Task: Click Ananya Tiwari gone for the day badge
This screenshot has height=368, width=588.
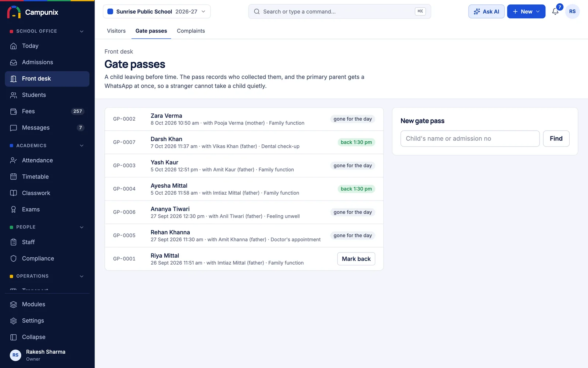Action: (x=353, y=212)
